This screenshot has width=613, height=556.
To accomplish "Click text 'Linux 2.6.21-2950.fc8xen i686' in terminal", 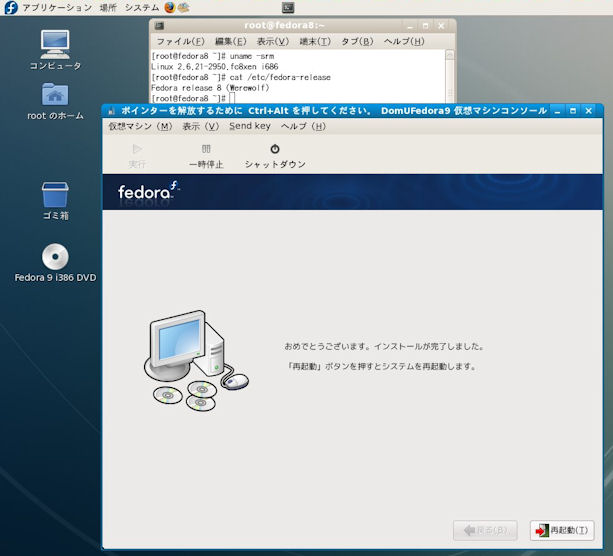I will tap(215, 66).
